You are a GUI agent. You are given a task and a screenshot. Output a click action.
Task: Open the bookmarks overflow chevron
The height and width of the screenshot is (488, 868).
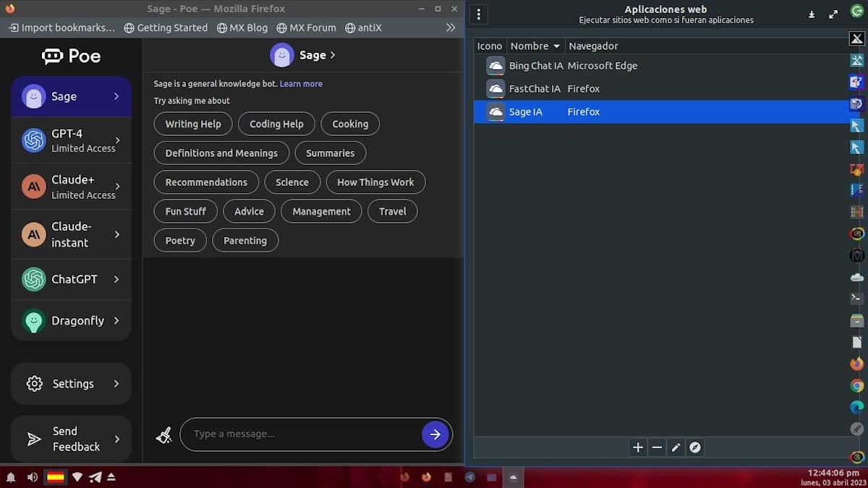pyautogui.click(x=450, y=27)
